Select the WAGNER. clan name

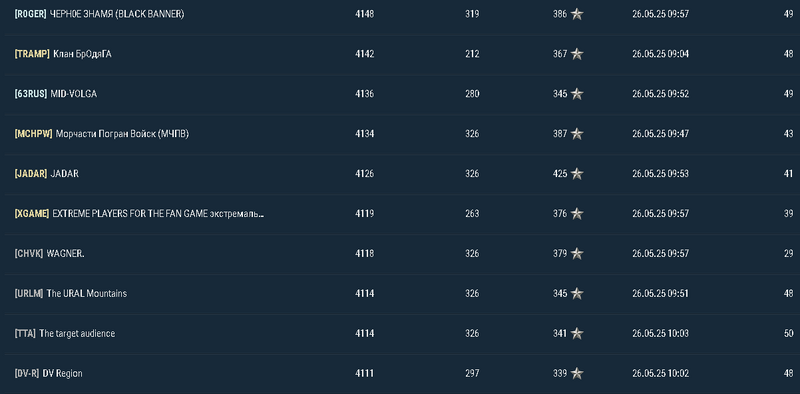[x=65, y=254]
